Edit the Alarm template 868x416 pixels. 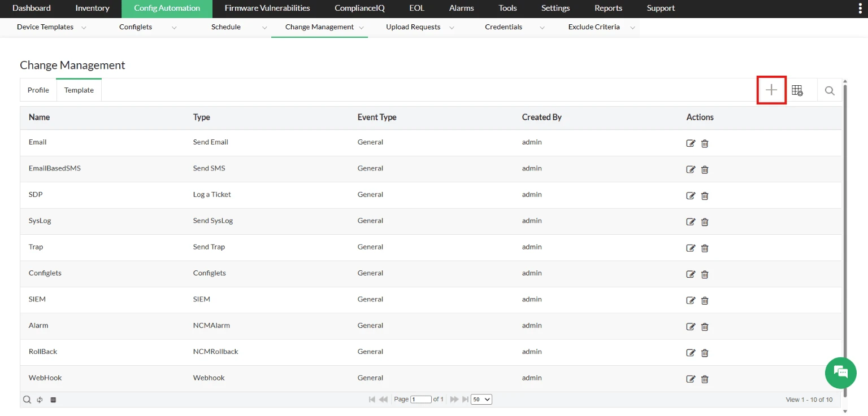pos(691,326)
